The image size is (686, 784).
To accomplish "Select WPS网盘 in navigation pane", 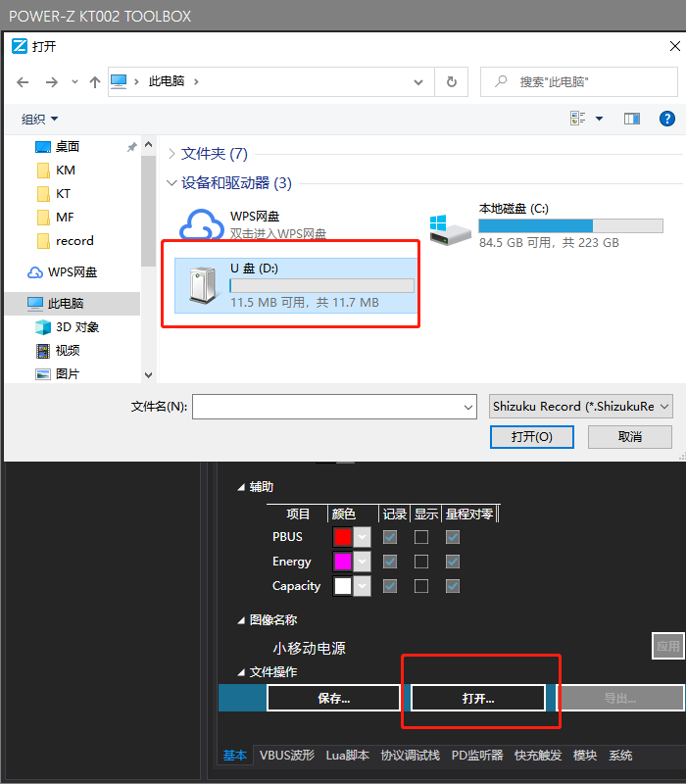I will pyautogui.click(x=72, y=272).
